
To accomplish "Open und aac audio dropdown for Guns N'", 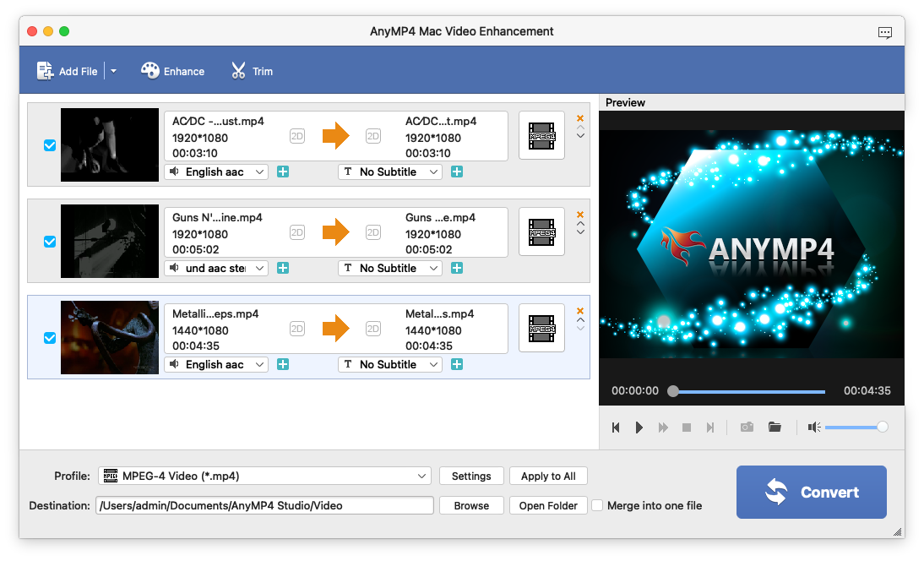I will 216,268.
